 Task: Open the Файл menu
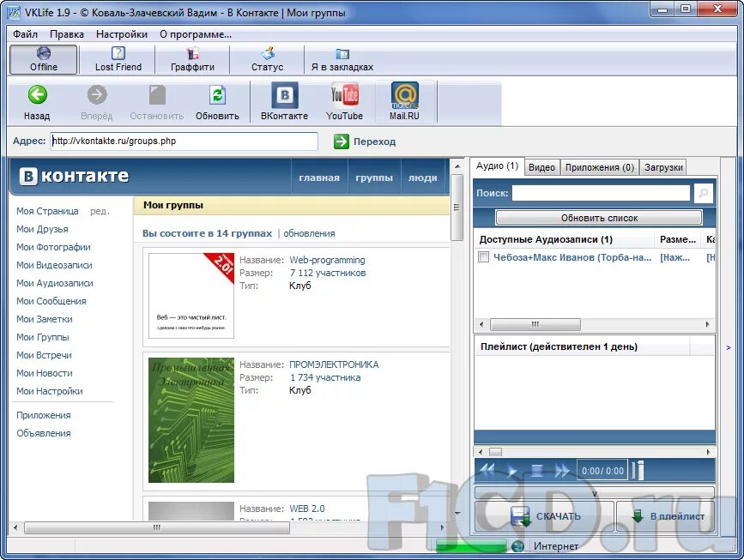[25, 34]
